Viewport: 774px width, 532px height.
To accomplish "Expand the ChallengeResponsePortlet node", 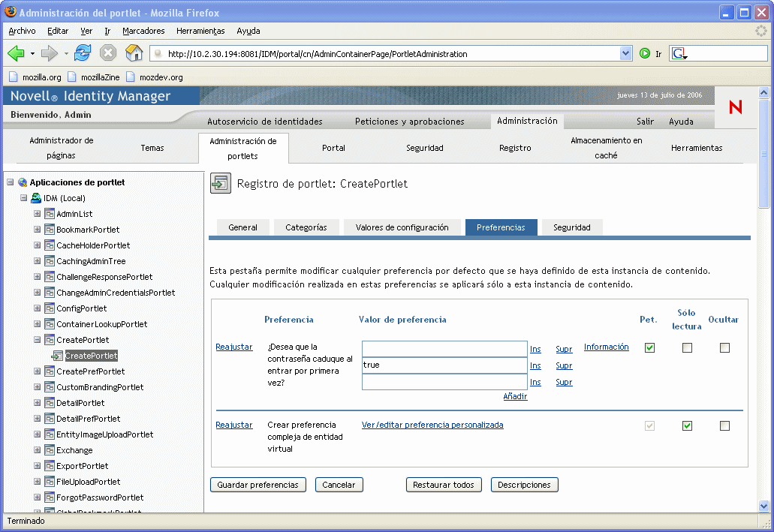I will (37, 277).
